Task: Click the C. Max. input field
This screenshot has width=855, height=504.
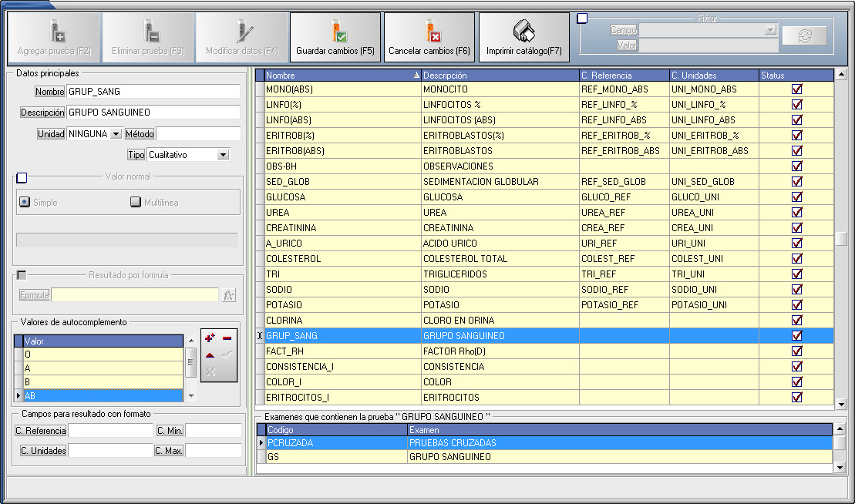Action: (x=214, y=451)
